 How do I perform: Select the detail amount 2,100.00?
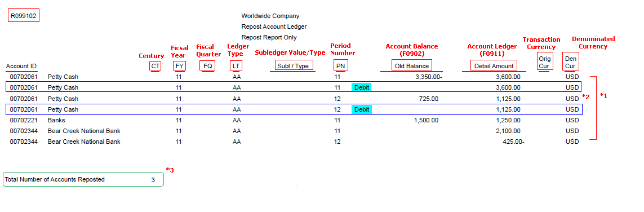[508, 131]
